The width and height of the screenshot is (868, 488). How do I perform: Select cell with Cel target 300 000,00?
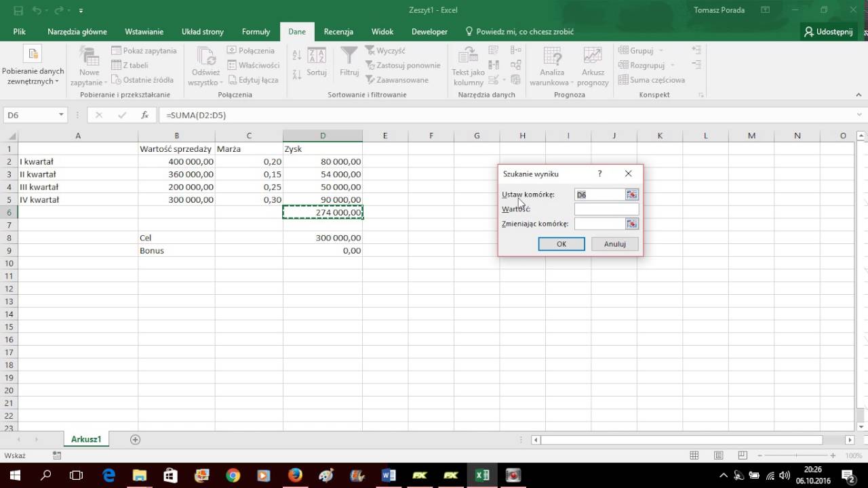click(x=323, y=238)
